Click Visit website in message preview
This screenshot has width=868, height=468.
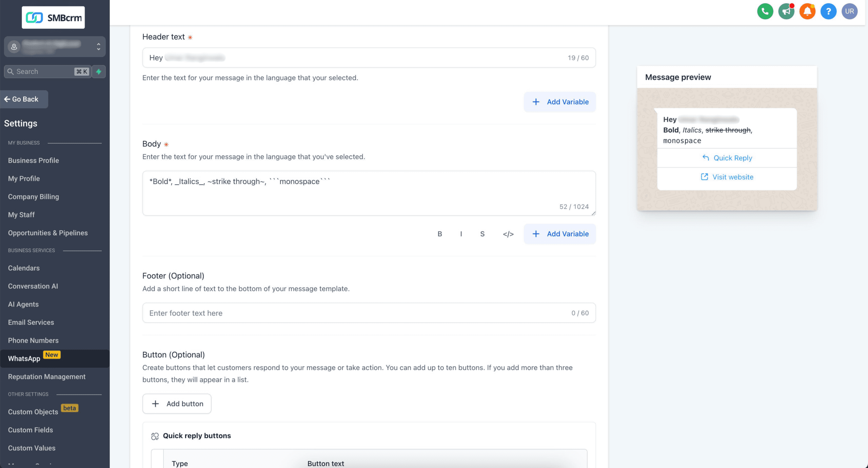(727, 177)
